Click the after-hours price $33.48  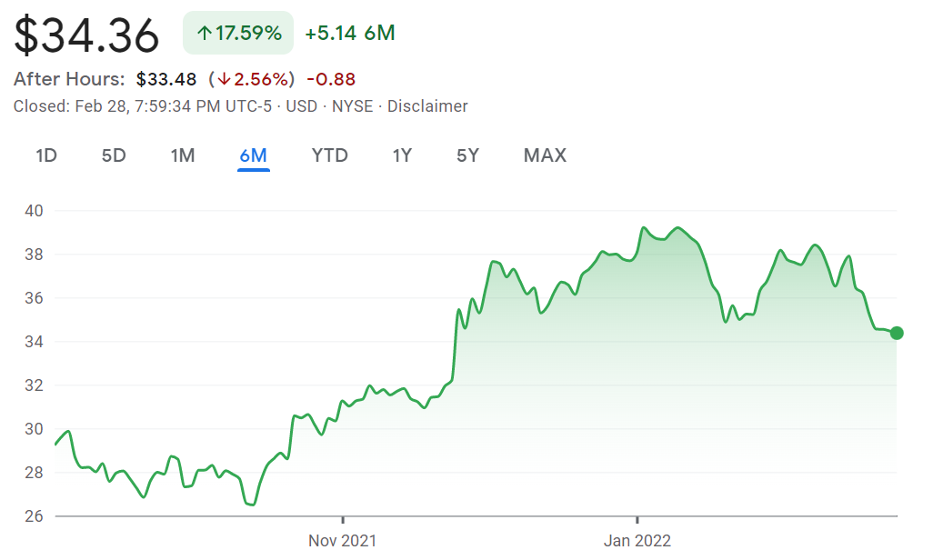click(x=166, y=79)
